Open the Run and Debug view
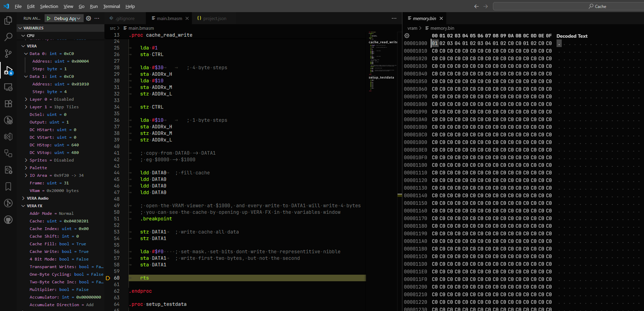Viewport: 644px width, 311px height. (x=8, y=71)
